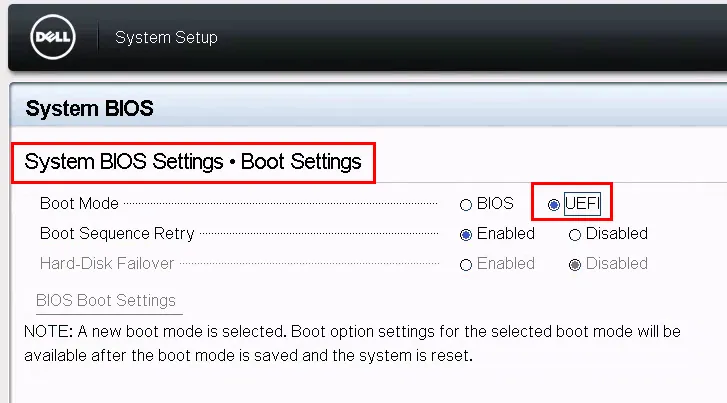Select Disabled radio for Hard-Disk Failover
Viewport: 727px width, 403px height.
pos(575,265)
